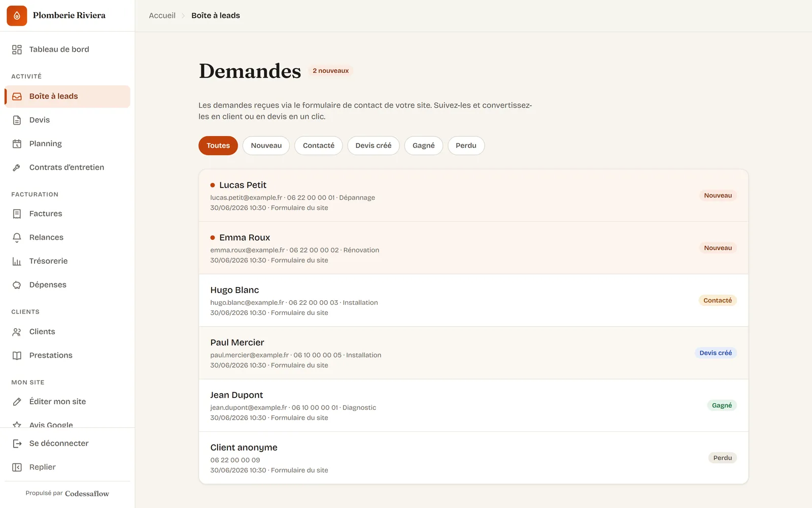
Task: Click the Se déconnecter logout icon
Action: coord(17,443)
